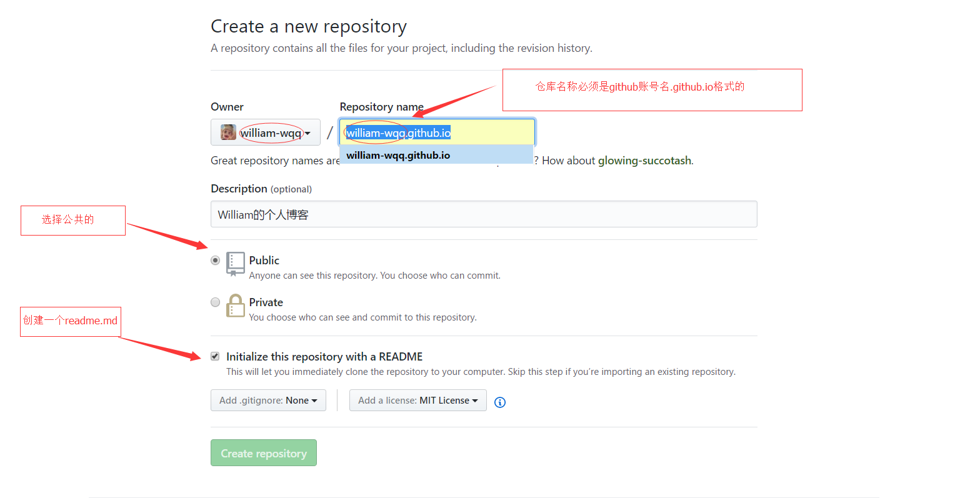Click the Private lock icon
The image size is (980, 498).
236,306
